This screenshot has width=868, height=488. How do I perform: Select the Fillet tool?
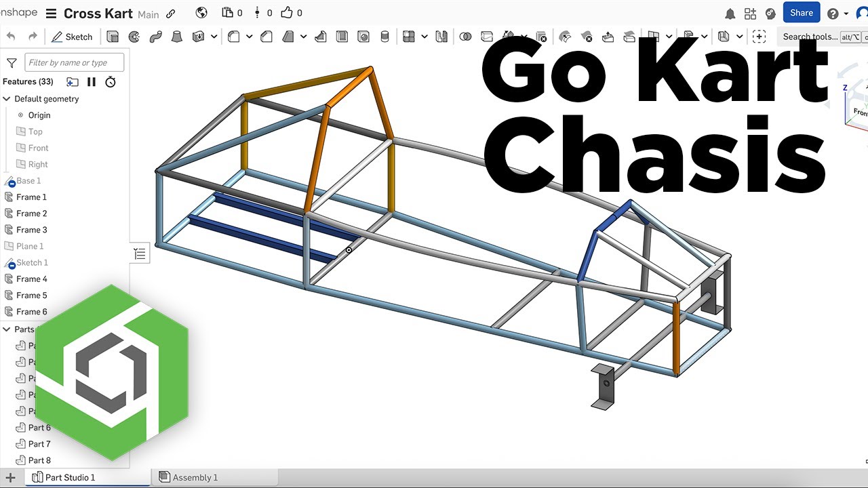coord(234,37)
